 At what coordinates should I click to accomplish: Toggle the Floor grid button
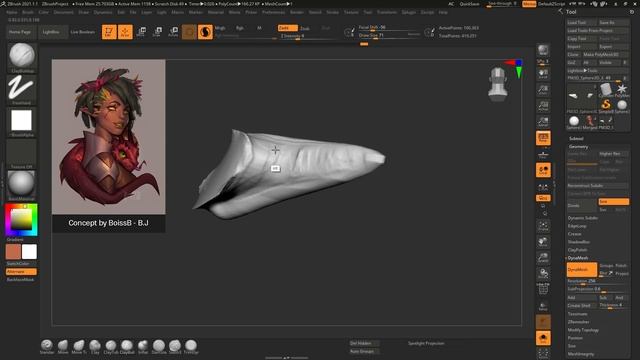point(543,155)
